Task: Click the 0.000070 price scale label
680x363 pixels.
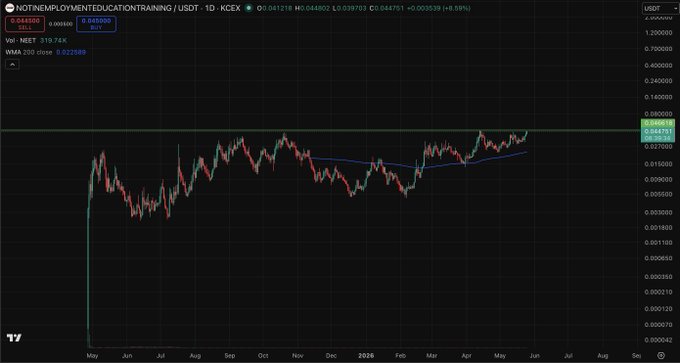Action: 658,324
